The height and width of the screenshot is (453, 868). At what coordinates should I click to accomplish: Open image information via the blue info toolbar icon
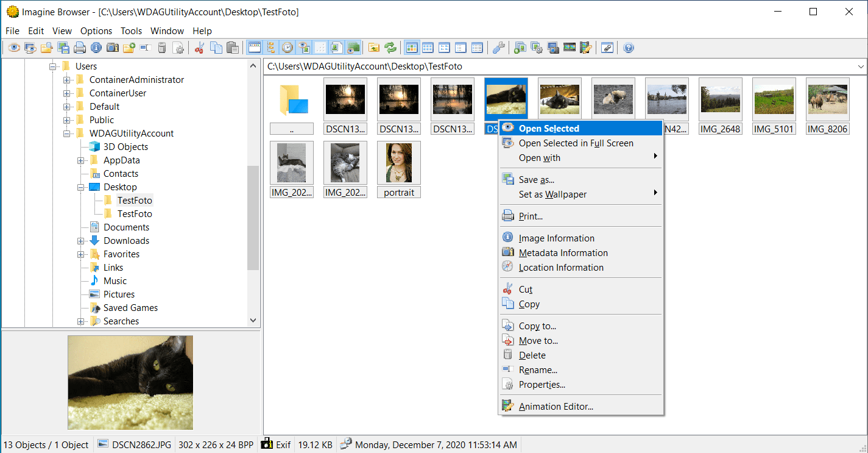96,48
